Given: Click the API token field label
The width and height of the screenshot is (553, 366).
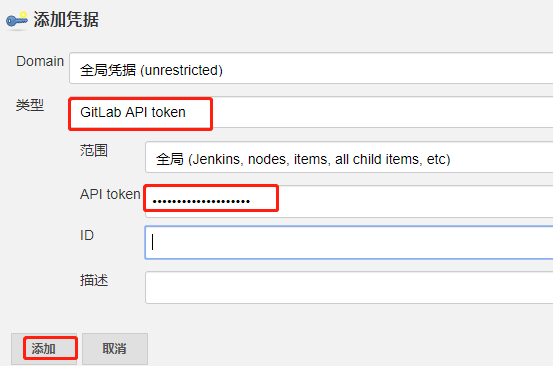Looking at the screenshot, I should [x=110, y=194].
